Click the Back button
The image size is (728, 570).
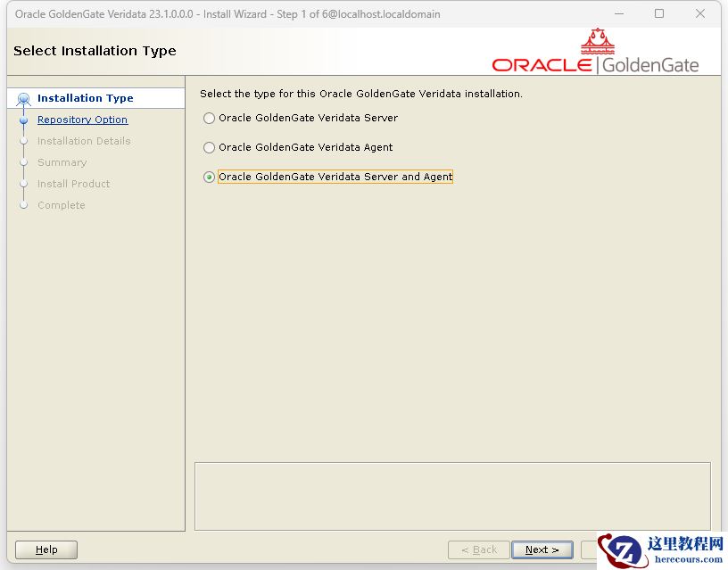click(478, 549)
